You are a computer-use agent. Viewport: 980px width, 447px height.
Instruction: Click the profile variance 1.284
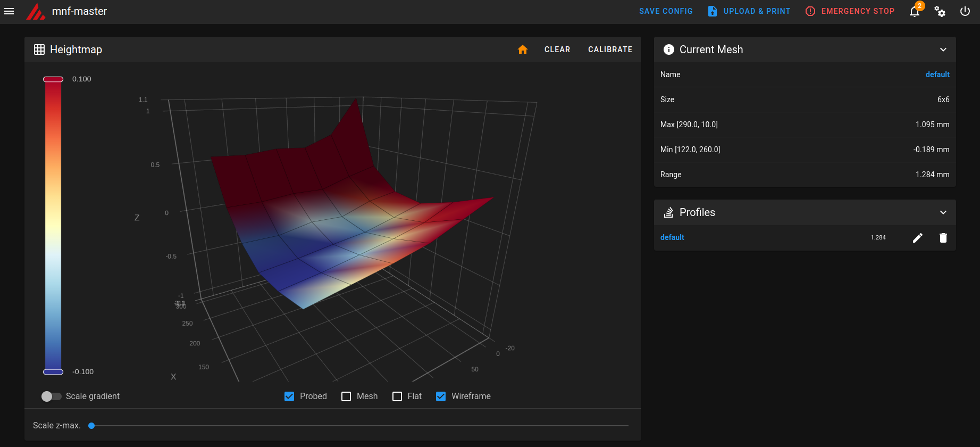click(x=878, y=237)
